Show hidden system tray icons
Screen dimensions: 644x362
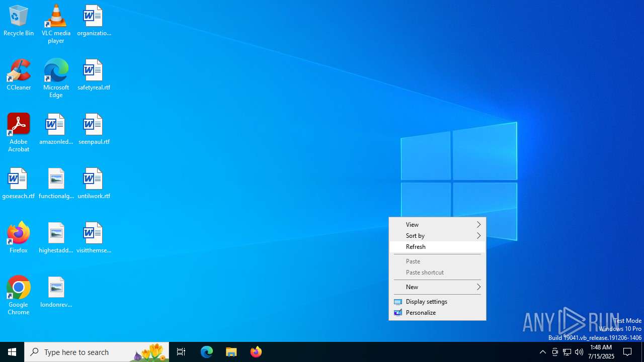pyautogui.click(x=543, y=352)
